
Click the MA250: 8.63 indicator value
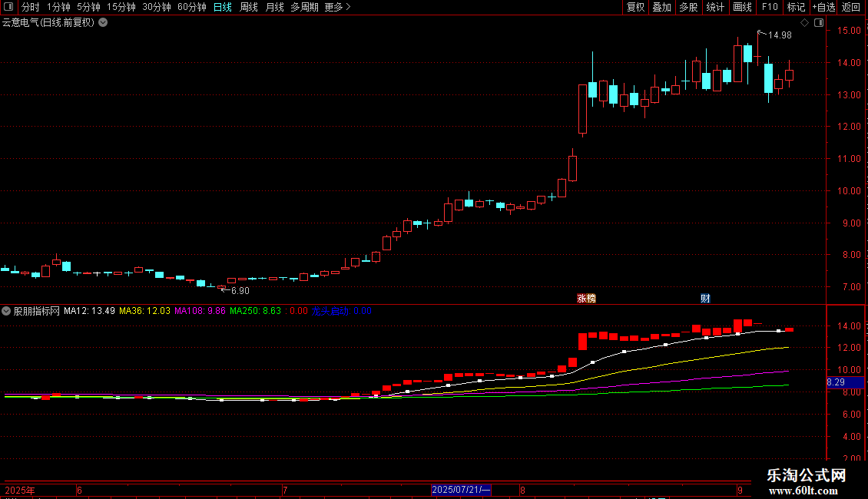coord(255,311)
